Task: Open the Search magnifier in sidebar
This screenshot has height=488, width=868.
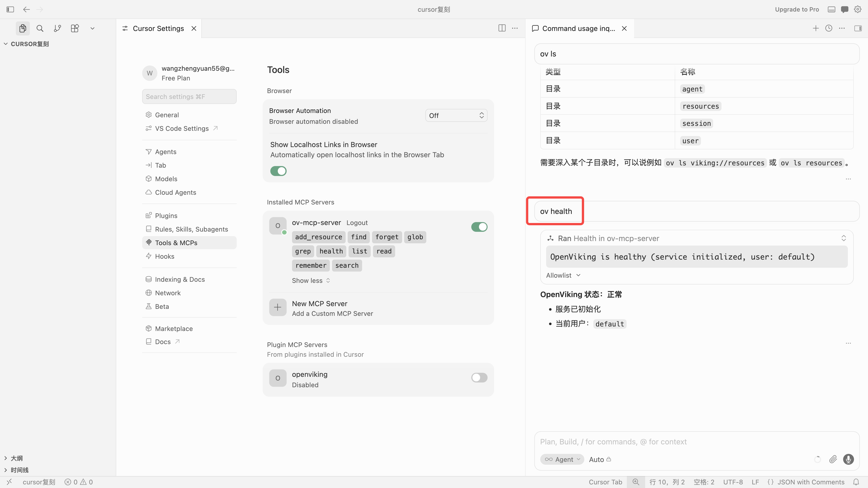Action: click(x=40, y=28)
